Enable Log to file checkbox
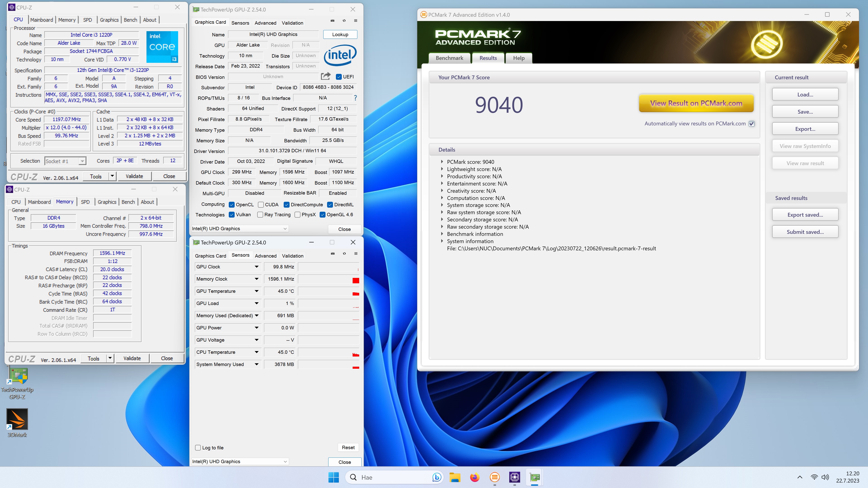This screenshot has height=488, width=868. coord(198,448)
